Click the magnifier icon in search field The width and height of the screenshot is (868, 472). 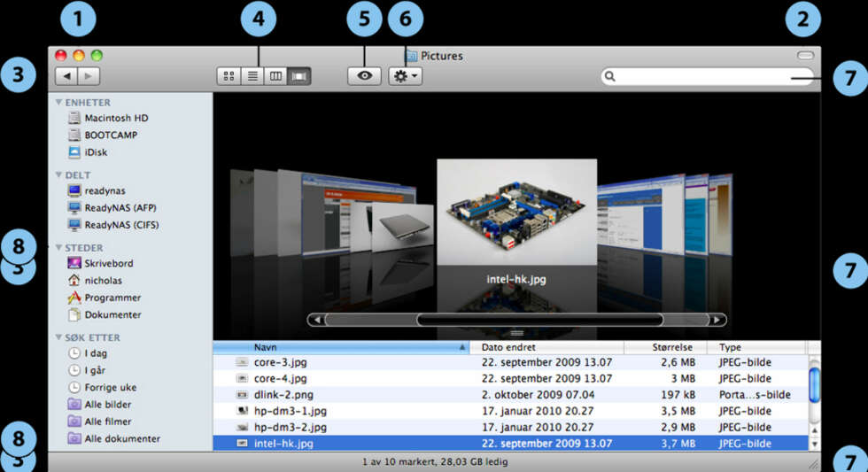[x=609, y=76]
